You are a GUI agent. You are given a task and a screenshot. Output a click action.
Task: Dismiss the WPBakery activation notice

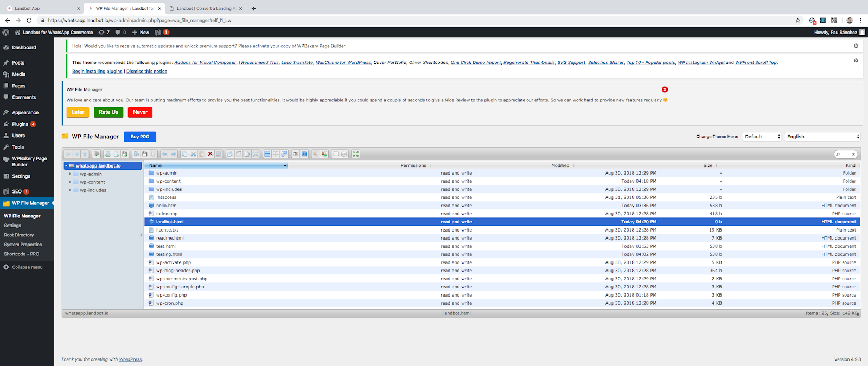pos(856,46)
